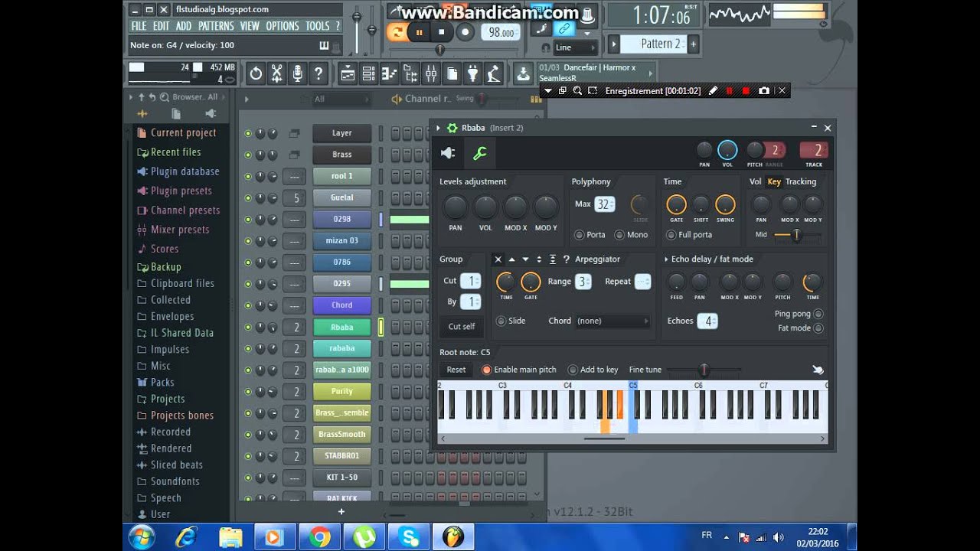Image resolution: width=980 pixels, height=551 pixels.
Task: Open FL Studio from the Windows taskbar
Action: click(453, 537)
